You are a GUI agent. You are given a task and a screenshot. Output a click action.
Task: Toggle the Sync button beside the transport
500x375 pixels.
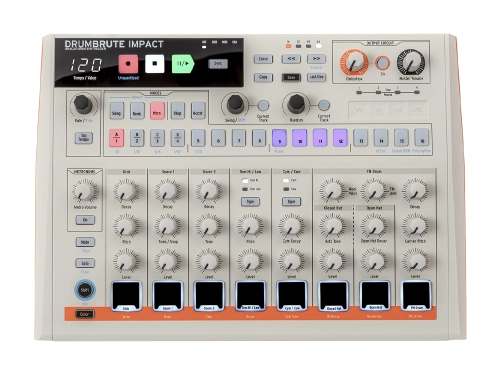tap(218, 64)
